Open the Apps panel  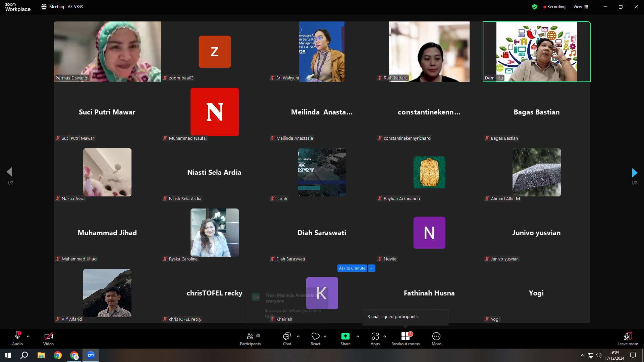tap(375, 339)
